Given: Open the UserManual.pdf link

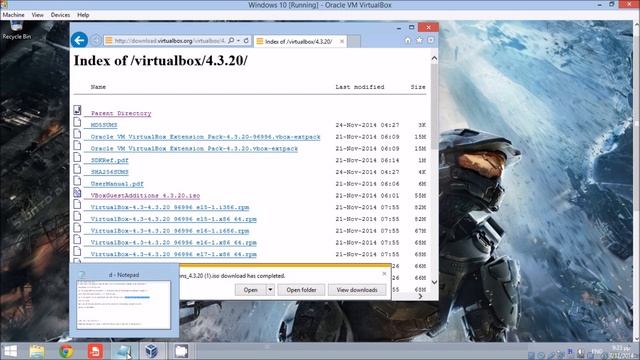Looking at the screenshot, I should click(117, 184).
